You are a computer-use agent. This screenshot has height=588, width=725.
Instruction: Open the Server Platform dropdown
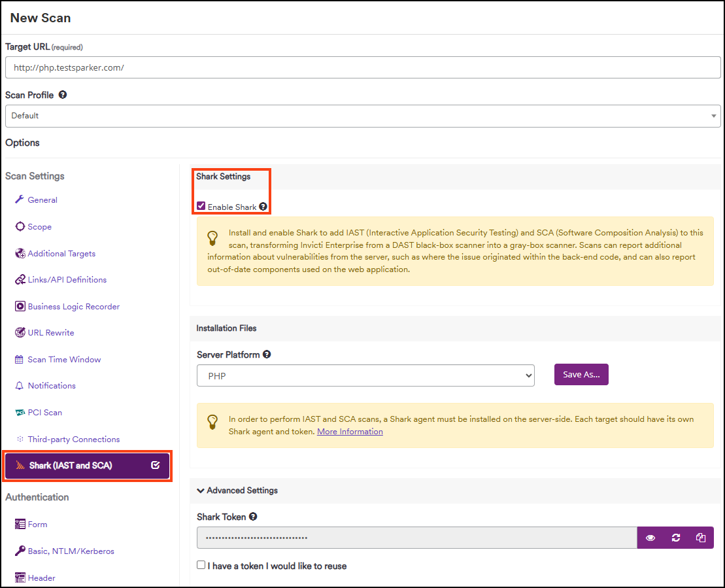tap(365, 376)
